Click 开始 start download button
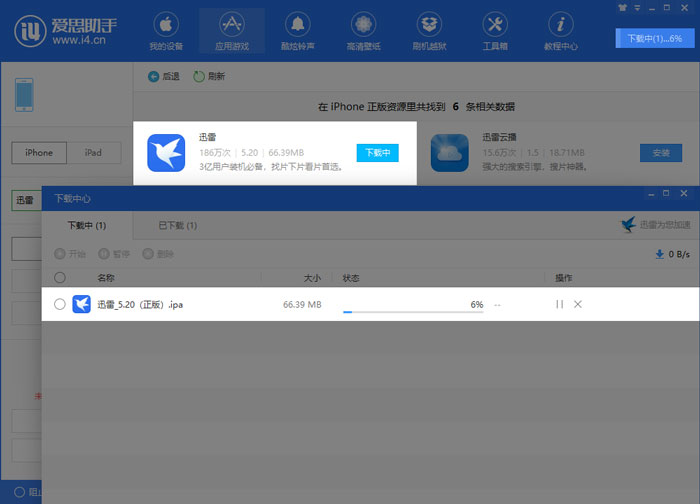The height and width of the screenshot is (504, 700). pos(70,254)
